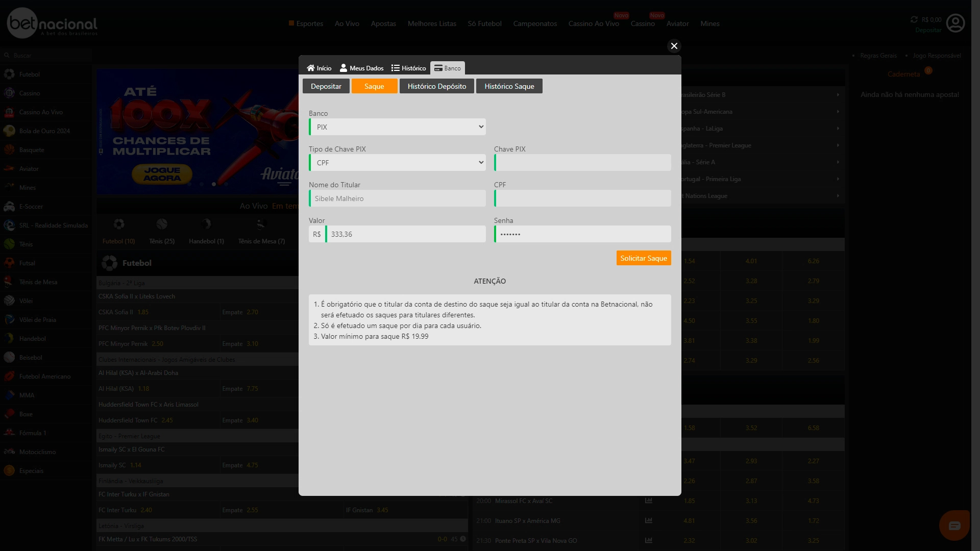Open Meus Dados user icon tab

tap(361, 68)
